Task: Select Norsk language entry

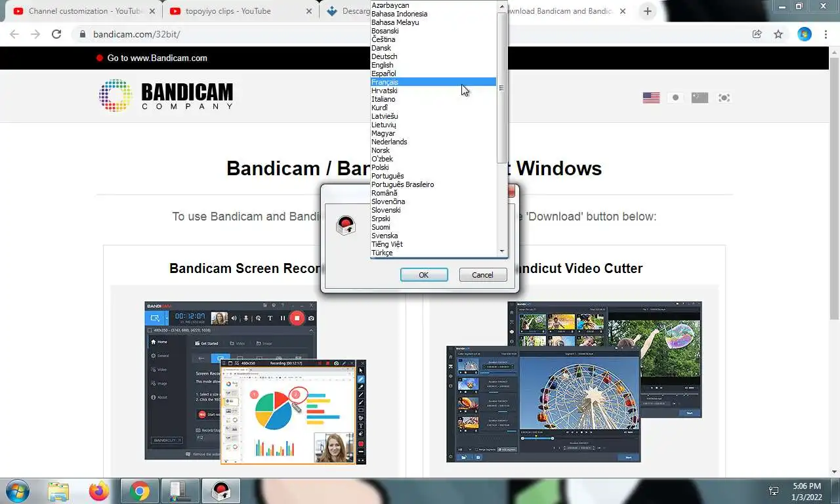Action: [433, 150]
